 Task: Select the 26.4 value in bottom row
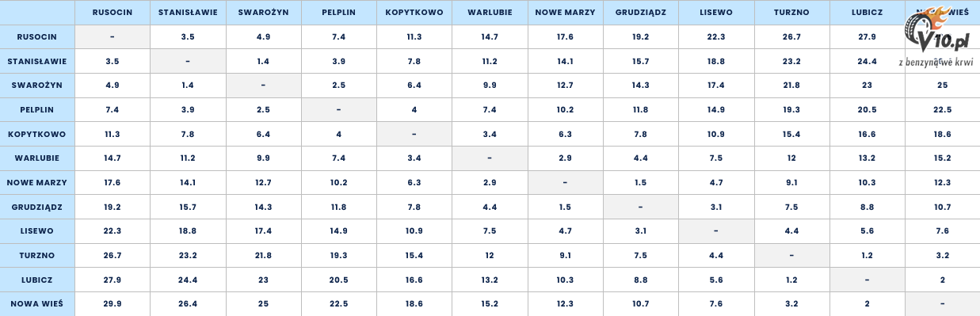point(188,303)
